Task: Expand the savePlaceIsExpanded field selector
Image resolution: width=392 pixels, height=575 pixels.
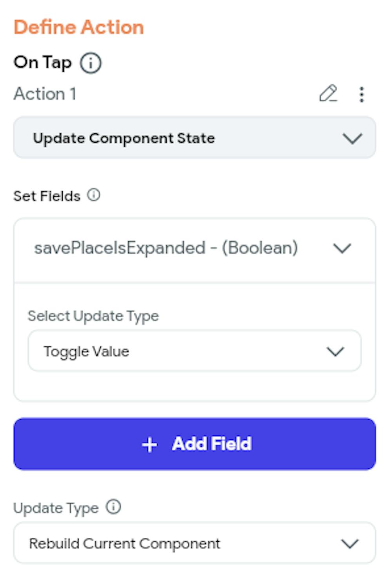Action: coord(194,249)
